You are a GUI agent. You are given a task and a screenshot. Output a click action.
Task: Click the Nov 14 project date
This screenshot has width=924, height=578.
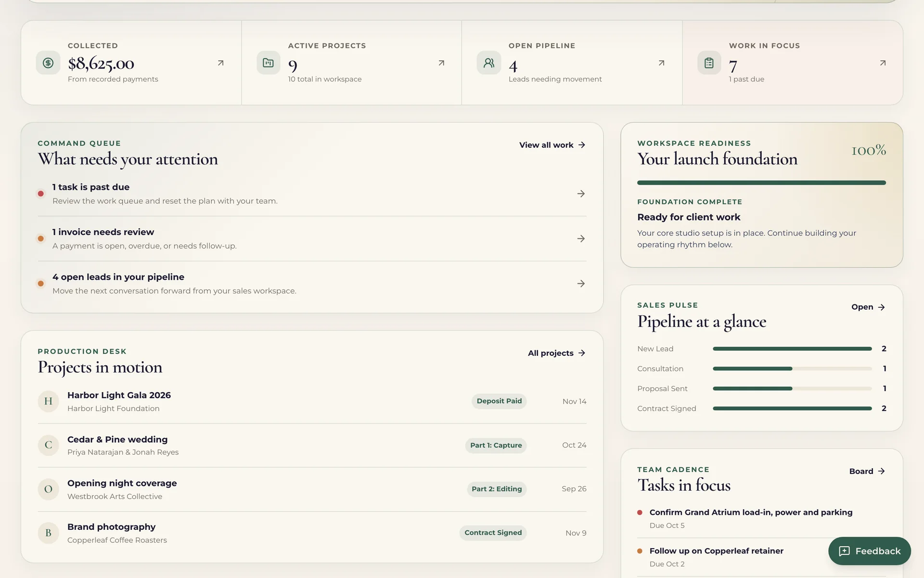[574, 402]
